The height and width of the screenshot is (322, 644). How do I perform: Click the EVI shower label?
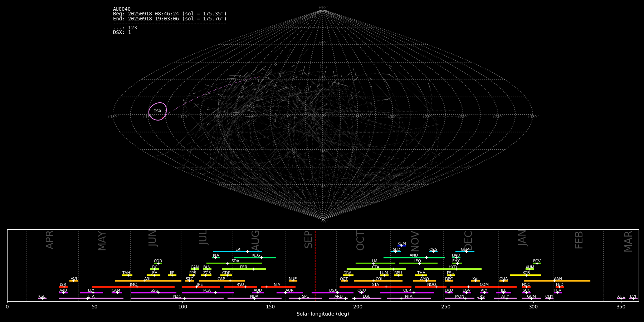point(633,297)
